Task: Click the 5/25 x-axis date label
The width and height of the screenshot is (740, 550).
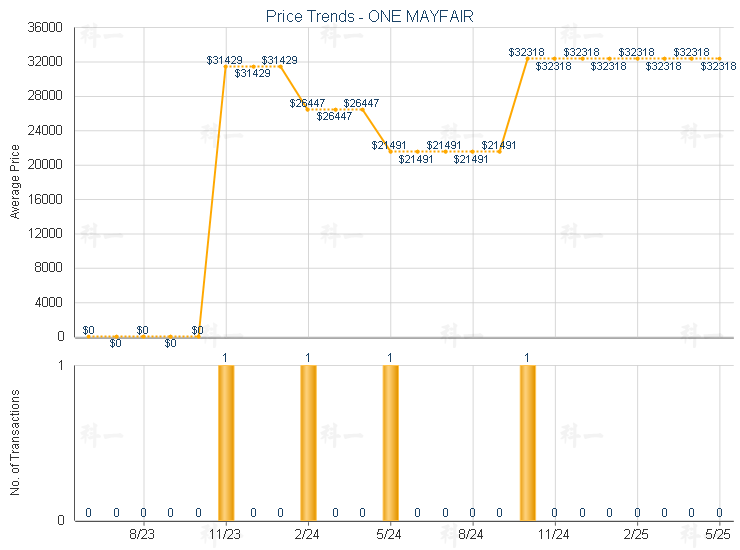Action: click(x=718, y=535)
